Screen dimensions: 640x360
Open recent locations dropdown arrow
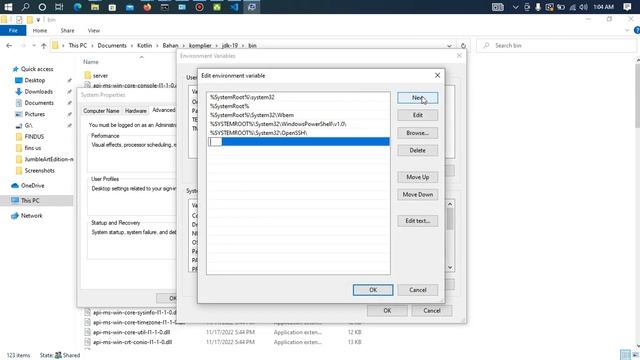pos(34,46)
